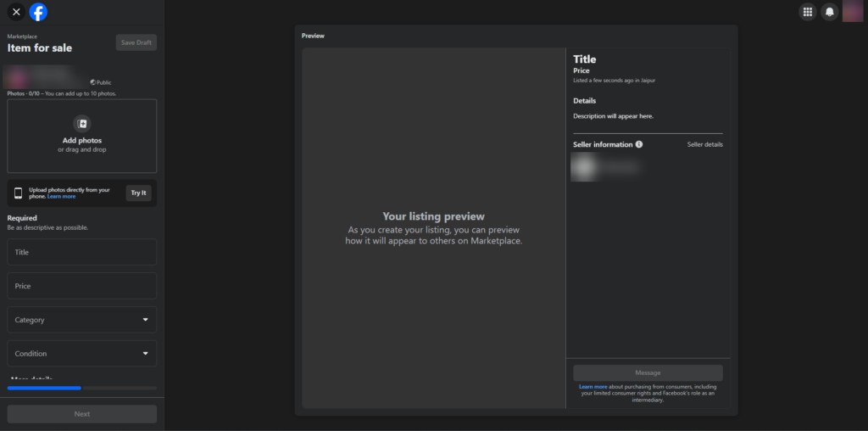Click the phone upload icon
The width and height of the screenshot is (868, 431).
19,193
